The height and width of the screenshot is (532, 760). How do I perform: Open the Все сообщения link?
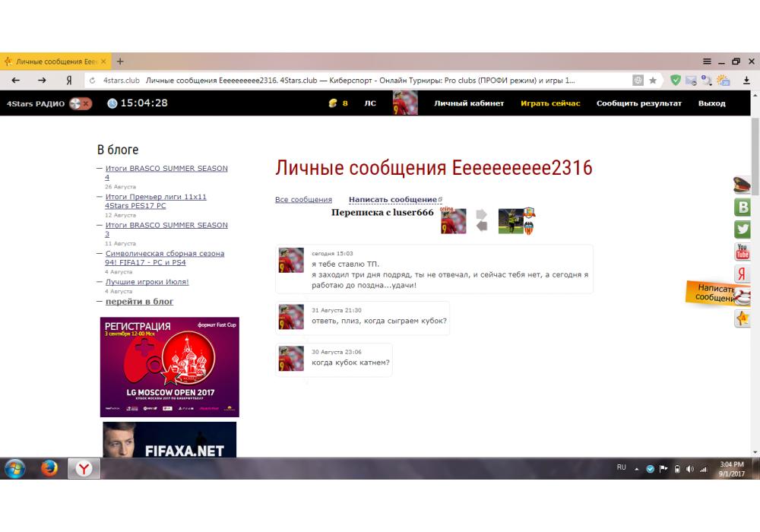coord(303,200)
